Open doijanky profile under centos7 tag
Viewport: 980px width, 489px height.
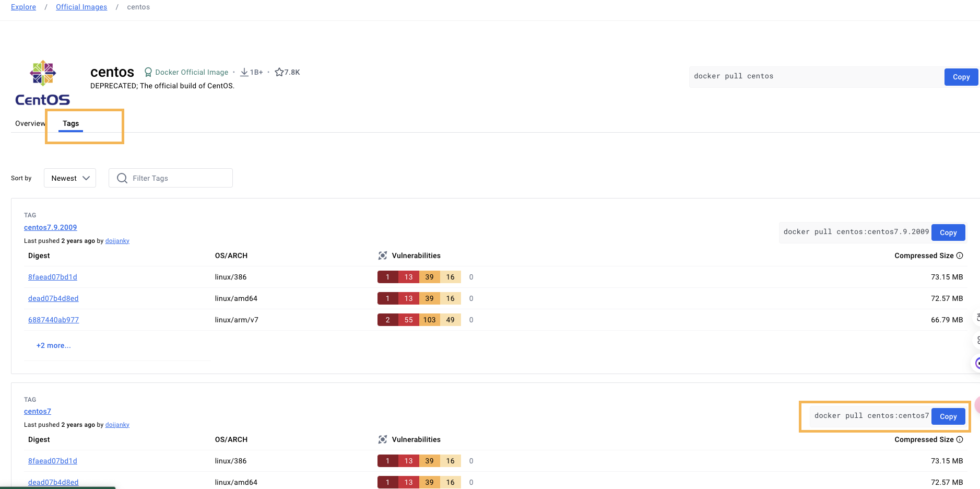pyautogui.click(x=117, y=425)
